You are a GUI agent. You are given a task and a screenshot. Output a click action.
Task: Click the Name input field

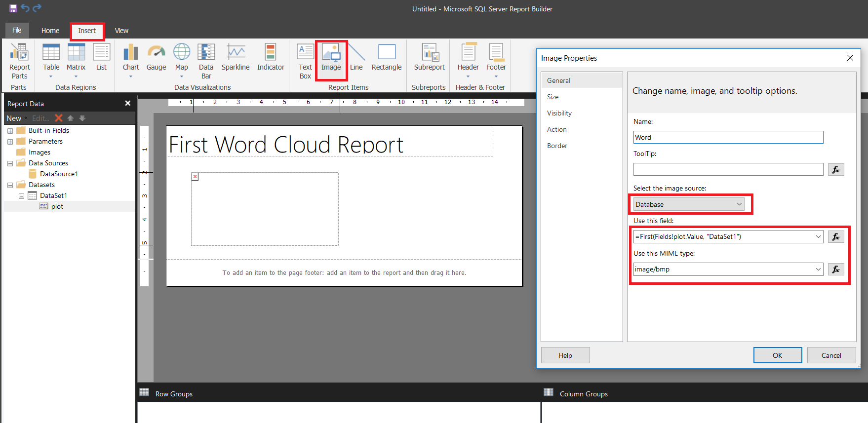coord(728,137)
